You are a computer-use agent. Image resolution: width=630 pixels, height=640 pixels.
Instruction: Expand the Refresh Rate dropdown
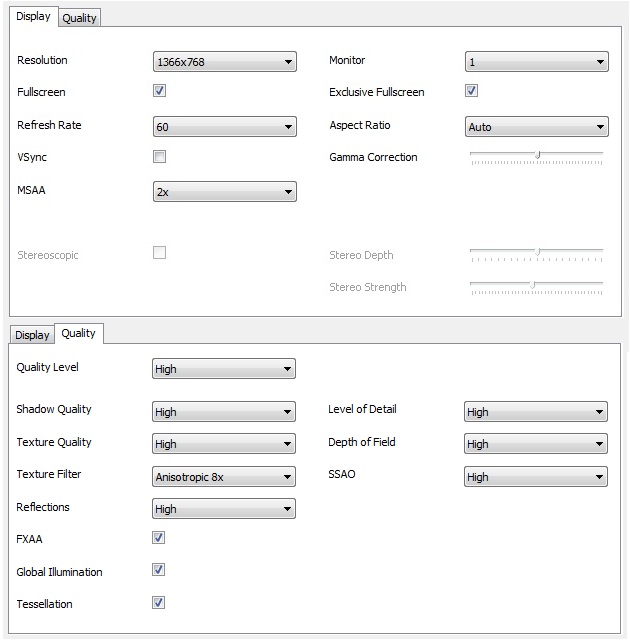pyautogui.click(x=225, y=127)
